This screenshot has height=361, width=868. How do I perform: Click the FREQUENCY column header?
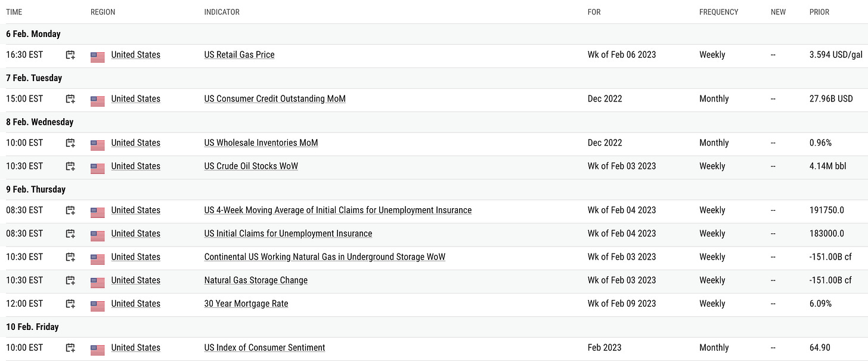719,12
